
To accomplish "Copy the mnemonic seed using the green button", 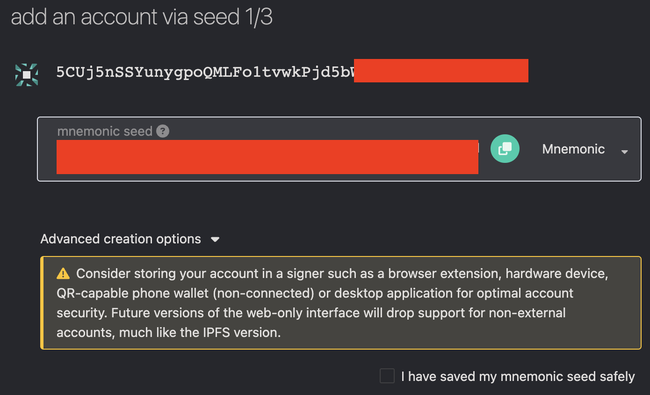I will click(x=504, y=149).
